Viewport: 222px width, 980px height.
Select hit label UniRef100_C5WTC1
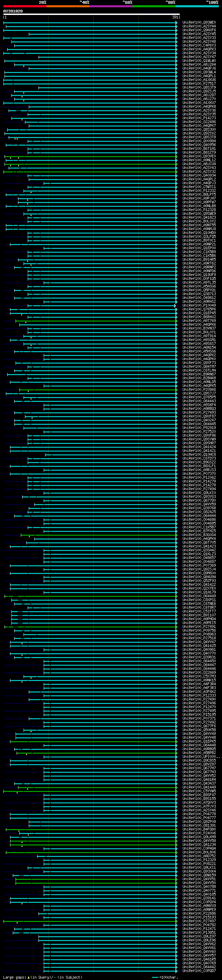tap(199, 187)
